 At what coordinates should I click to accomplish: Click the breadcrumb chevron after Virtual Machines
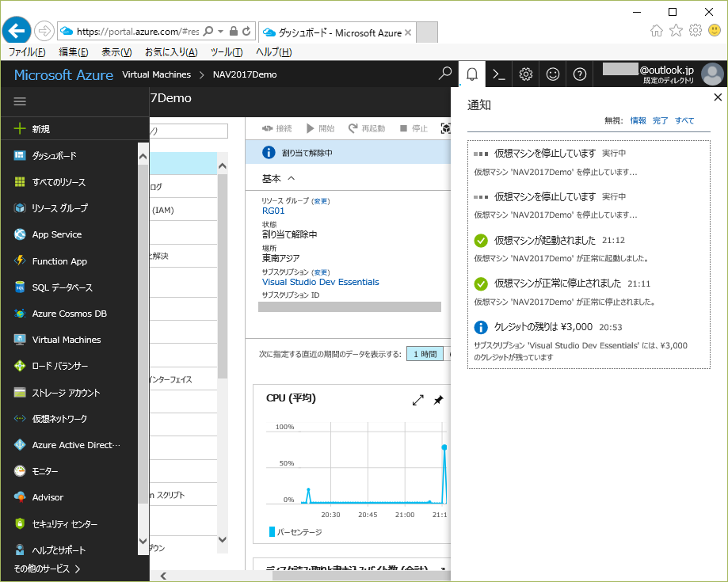201,74
